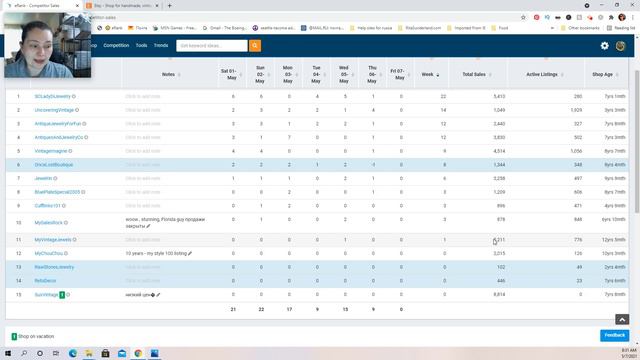Click info icon beside SCLadyDiJewelry
This screenshot has height=360, width=640.
point(74,96)
